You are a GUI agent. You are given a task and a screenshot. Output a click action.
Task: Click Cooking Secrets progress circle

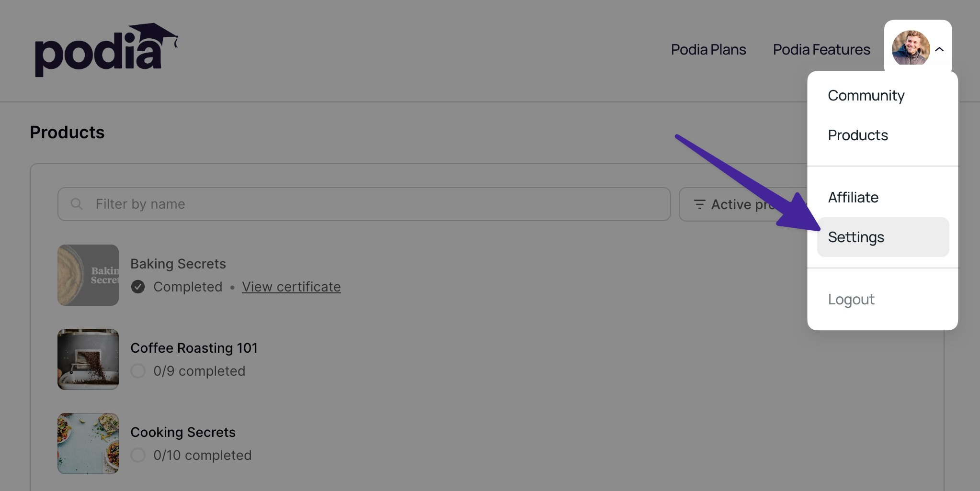pos(138,455)
